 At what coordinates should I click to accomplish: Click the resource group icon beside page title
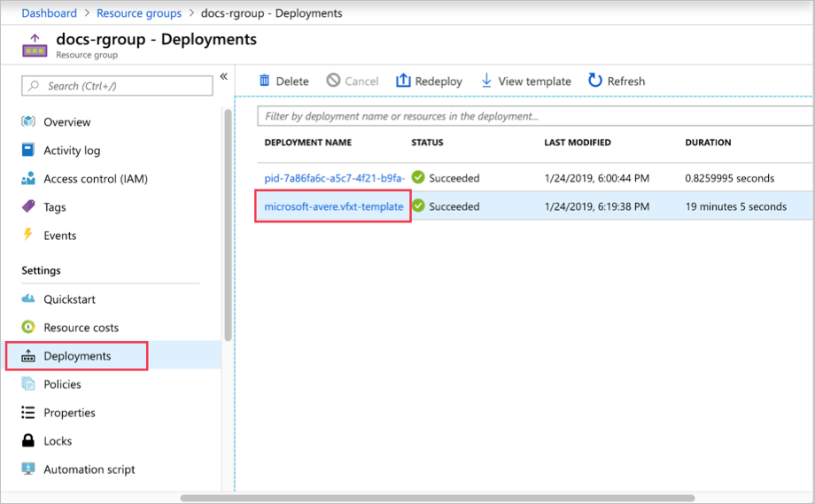tap(35, 46)
